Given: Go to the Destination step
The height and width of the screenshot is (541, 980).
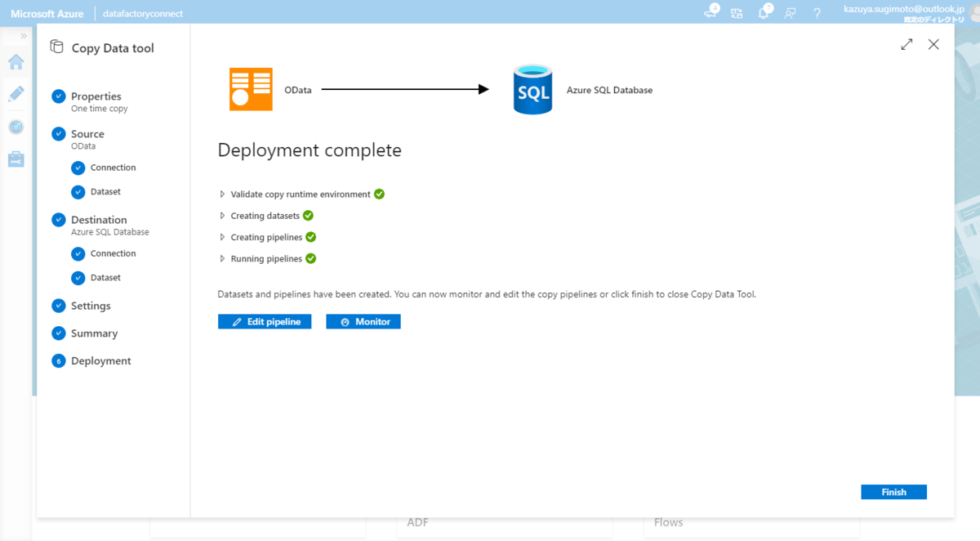Looking at the screenshot, I should pos(99,220).
